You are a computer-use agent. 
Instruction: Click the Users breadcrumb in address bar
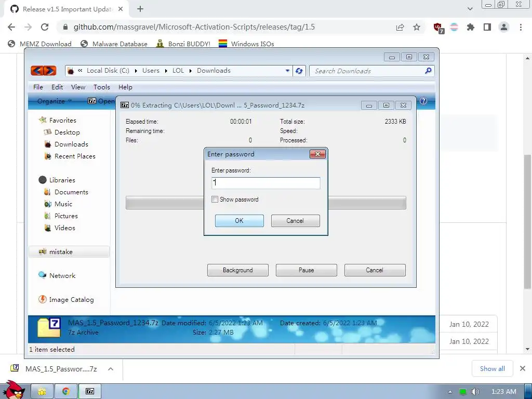151,71
